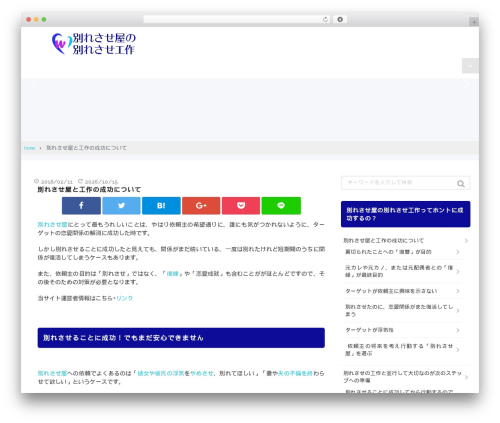The height and width of the screenshot is (423, 500).
Task: Open 彼女や彼氏の浮気 link
Action: [161, 374]
